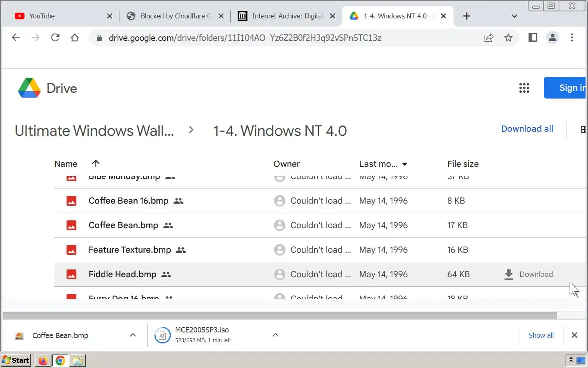Click the Sign in button

565,88
